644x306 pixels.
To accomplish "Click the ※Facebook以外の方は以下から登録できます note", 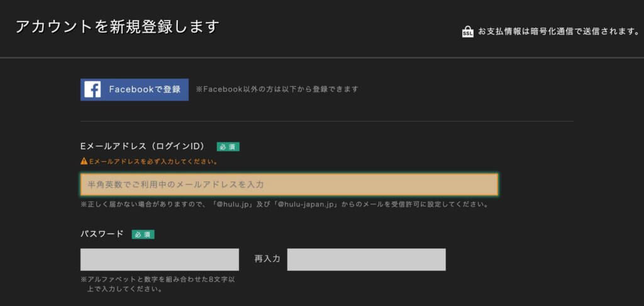I will (x=277, y=89).
